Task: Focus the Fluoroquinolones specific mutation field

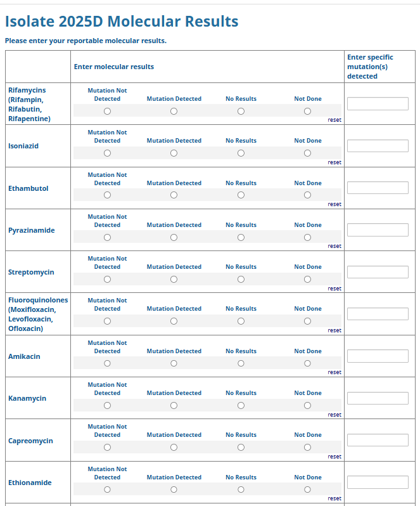Action: tap(378, 314)
